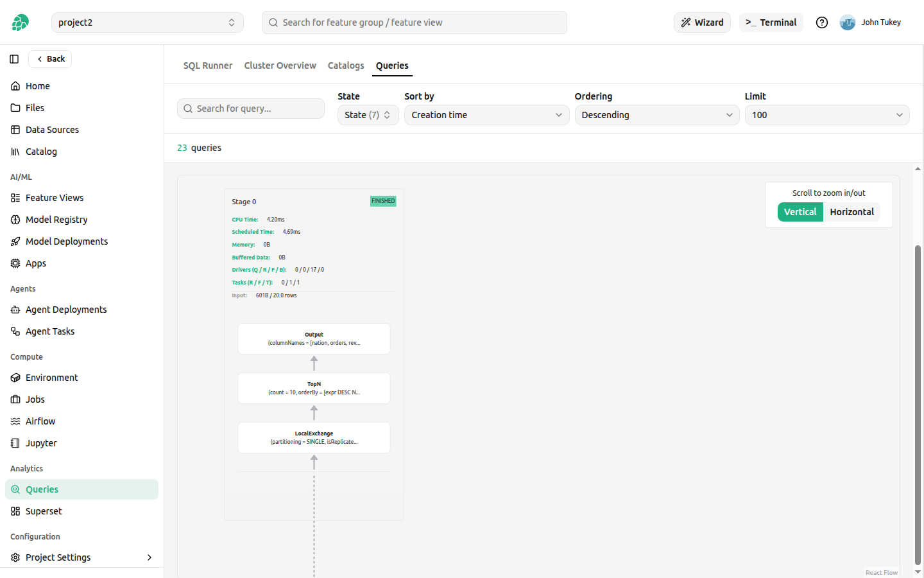Open the help question mark icon
924x578 pixels.
pos(822,22)
